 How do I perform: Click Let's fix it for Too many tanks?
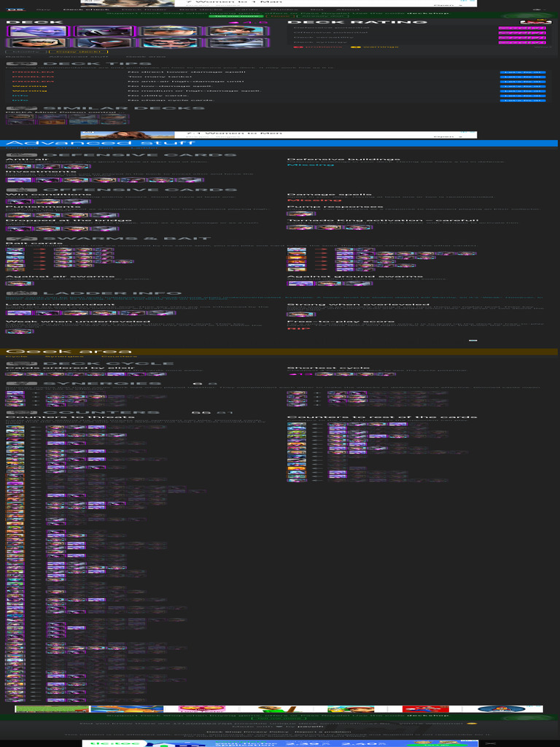522,77
